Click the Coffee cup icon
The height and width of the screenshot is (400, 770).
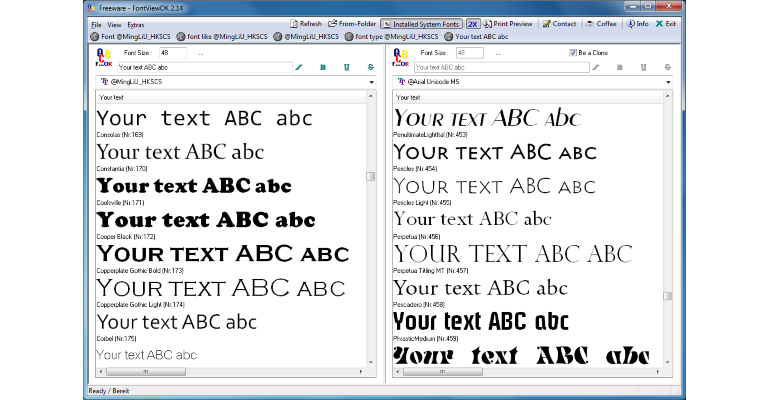(590, 24)
